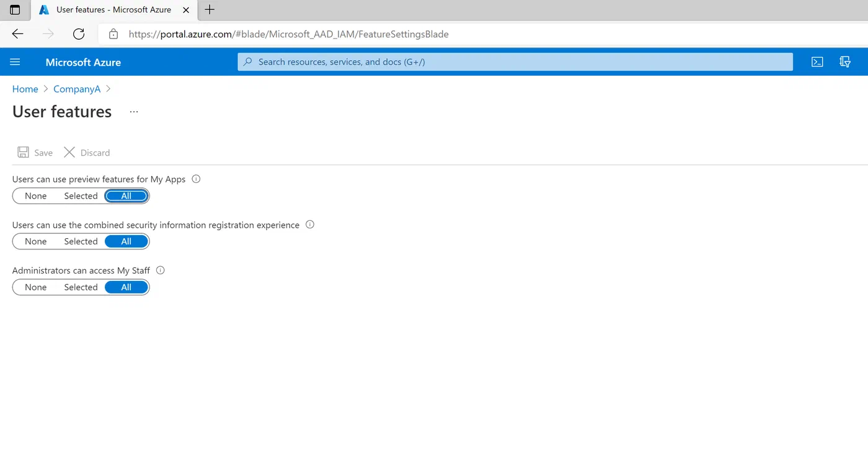Click the browser back arrow
Image resolution: width=868 pixels, height=451 pixels.
pos(17,34)
